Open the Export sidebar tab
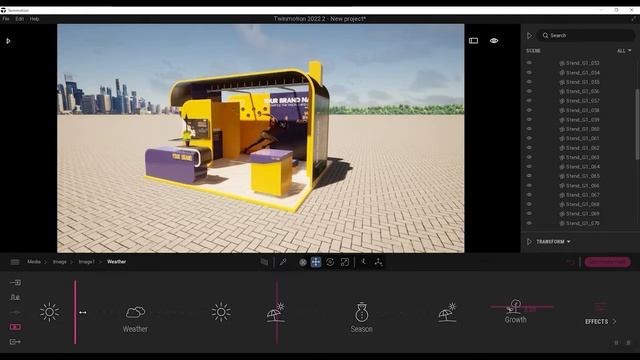This screenshot has width=640, height=360. tap(15, 342)
